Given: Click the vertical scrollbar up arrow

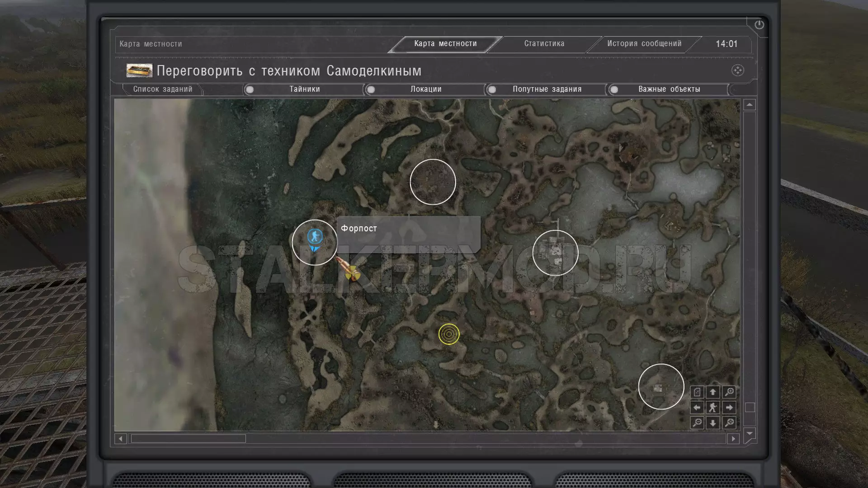Looking at the screenshot, I should click(750, 105).
